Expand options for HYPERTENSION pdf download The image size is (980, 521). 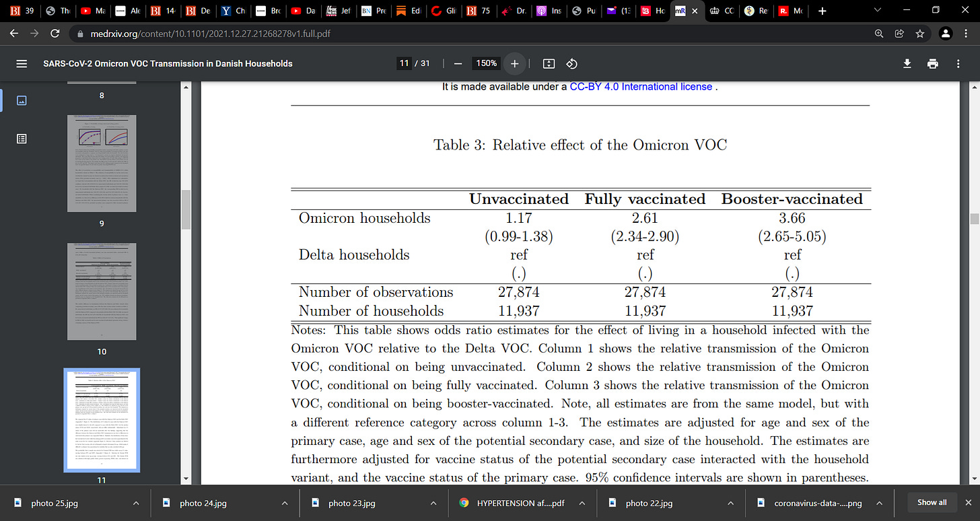582,503
